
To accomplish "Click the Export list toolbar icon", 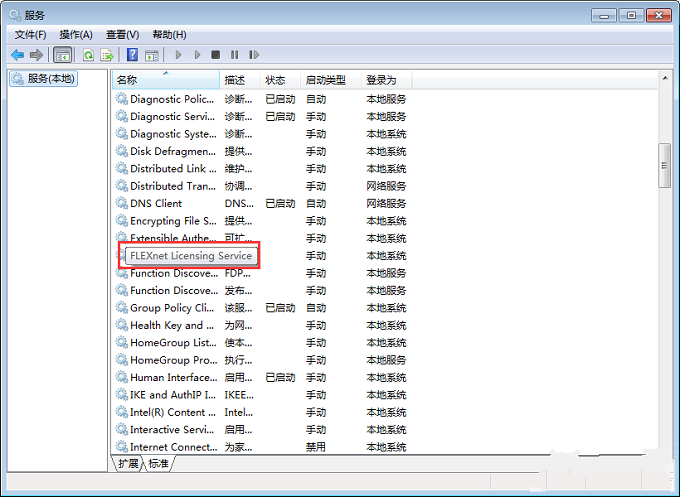I will (x=107, y=55).
